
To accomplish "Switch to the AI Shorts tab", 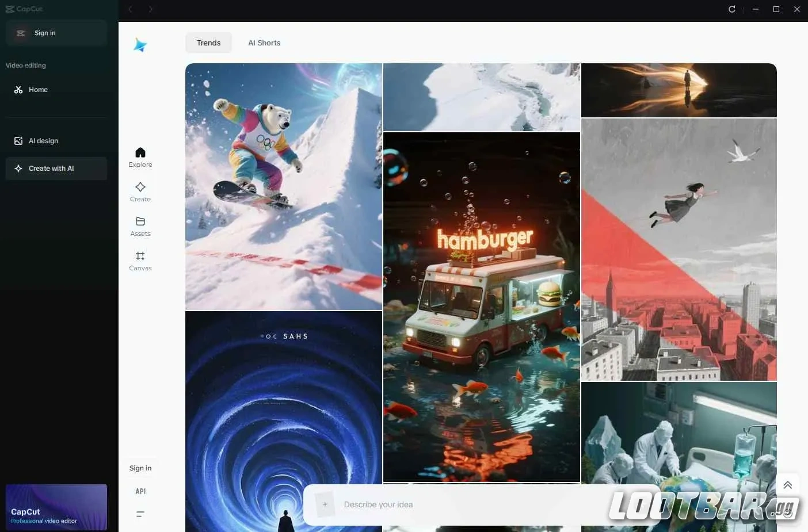I will [264, 43].
